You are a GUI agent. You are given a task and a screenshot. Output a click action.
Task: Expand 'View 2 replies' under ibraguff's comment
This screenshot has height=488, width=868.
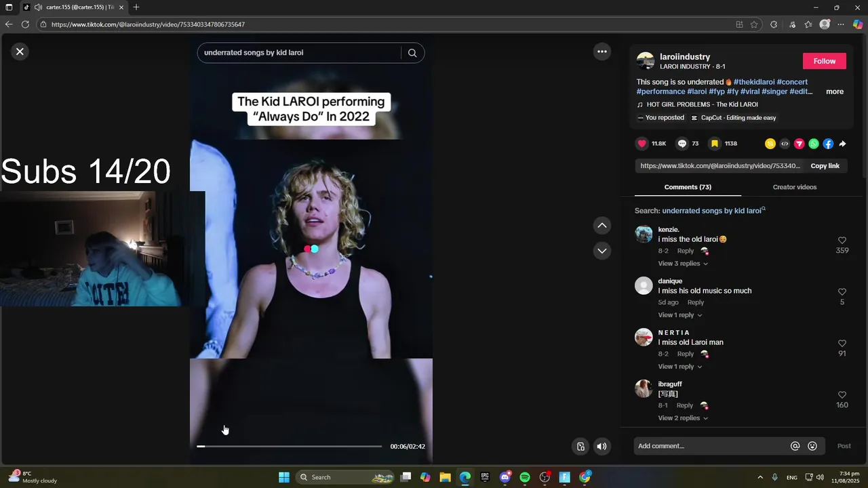683,418
